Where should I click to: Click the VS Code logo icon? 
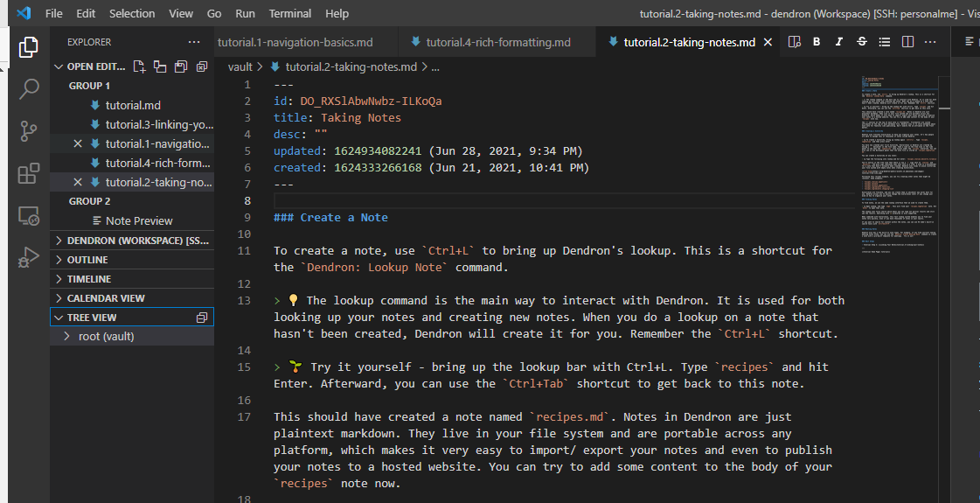pos(24,13)
